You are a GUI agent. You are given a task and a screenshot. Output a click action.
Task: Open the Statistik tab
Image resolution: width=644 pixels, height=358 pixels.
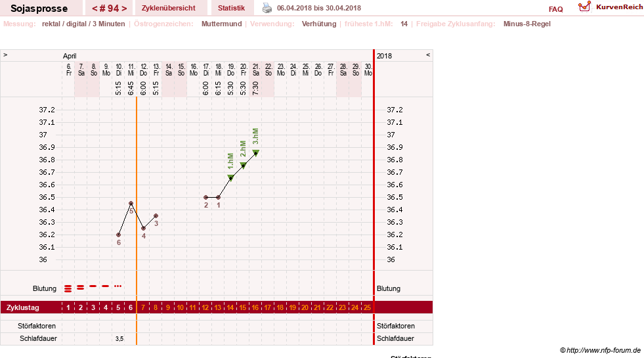coord(231,9)
